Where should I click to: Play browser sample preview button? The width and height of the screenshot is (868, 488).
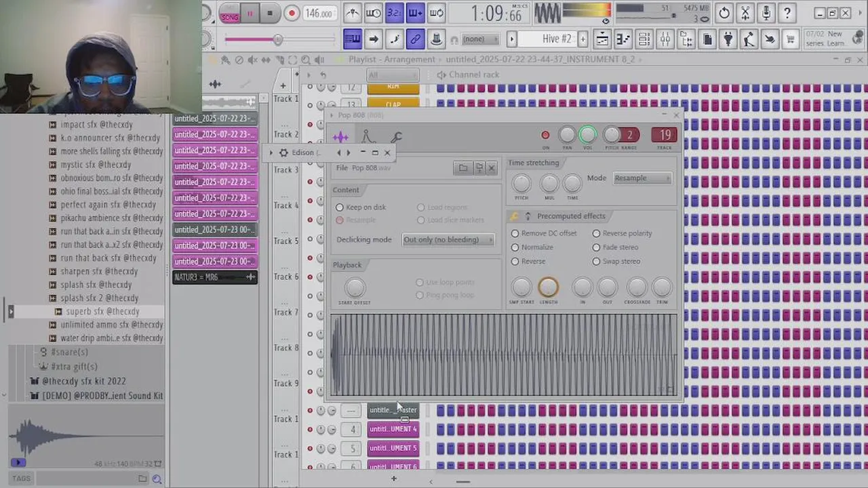pyautogui.click(x=18, y=463)
